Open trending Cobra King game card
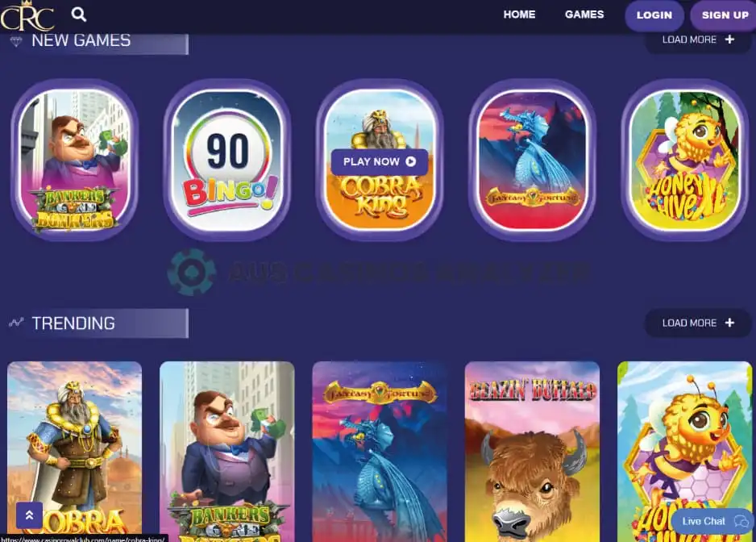Image resolution: width=756 pixels, height=542 pixels. click(75, 452)
